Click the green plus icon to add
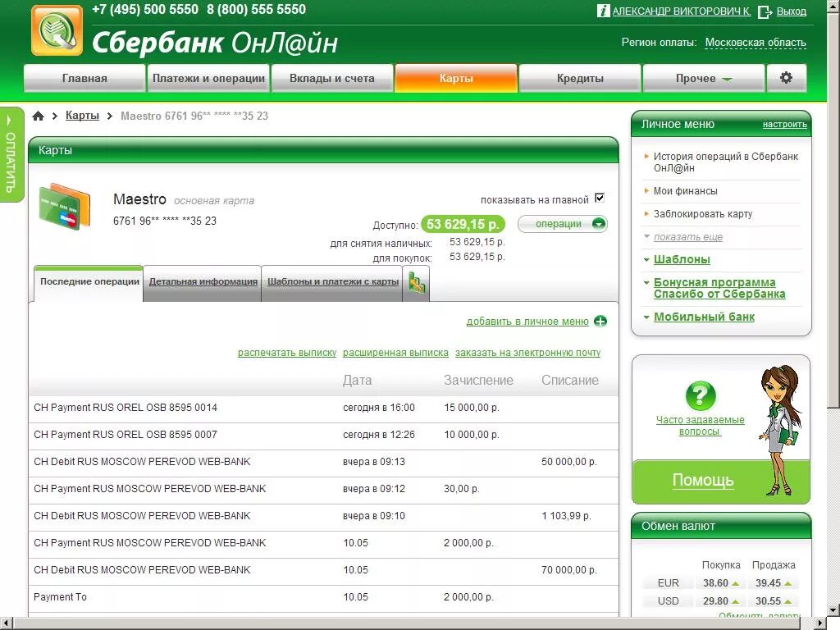 [600, 322]
